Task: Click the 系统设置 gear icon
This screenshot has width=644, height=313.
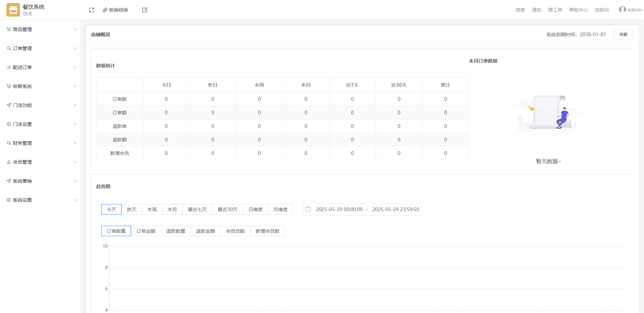Action: [9, 200]
